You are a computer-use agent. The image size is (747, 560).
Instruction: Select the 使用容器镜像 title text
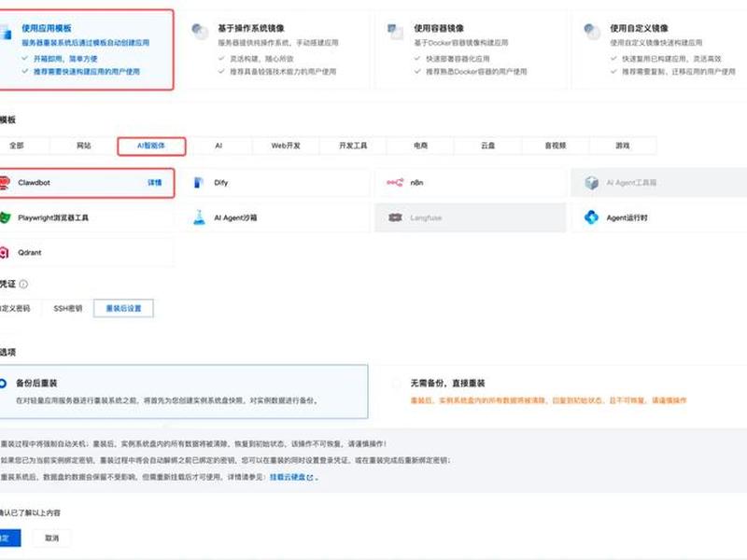click(439, 29)
